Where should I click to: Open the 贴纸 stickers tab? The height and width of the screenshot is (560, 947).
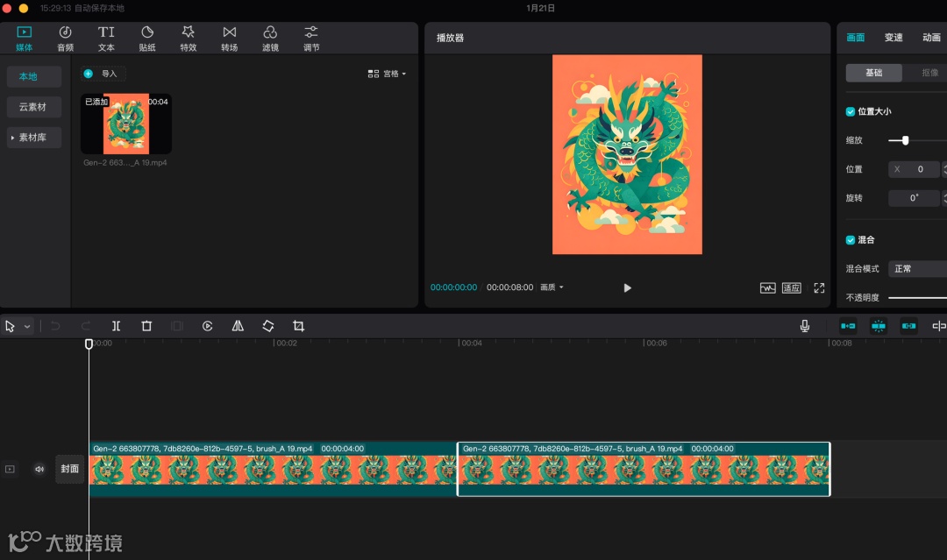pyautogui.click(x=147, y=39)
